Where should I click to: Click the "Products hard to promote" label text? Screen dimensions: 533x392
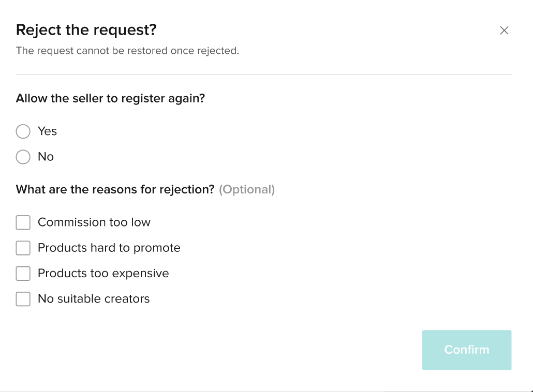click(109, 248)
